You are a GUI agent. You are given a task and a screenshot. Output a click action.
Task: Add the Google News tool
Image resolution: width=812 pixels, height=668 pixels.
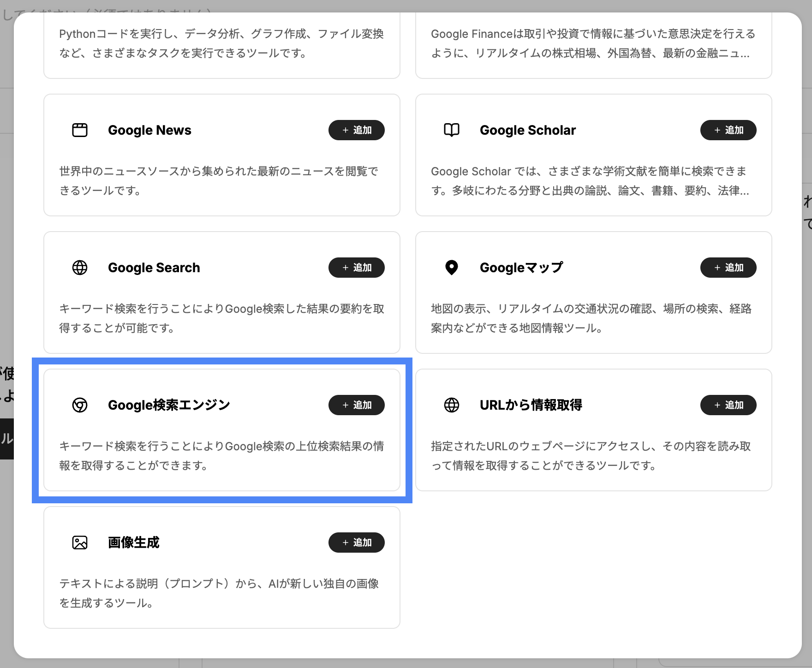click(x=356, y=130)
